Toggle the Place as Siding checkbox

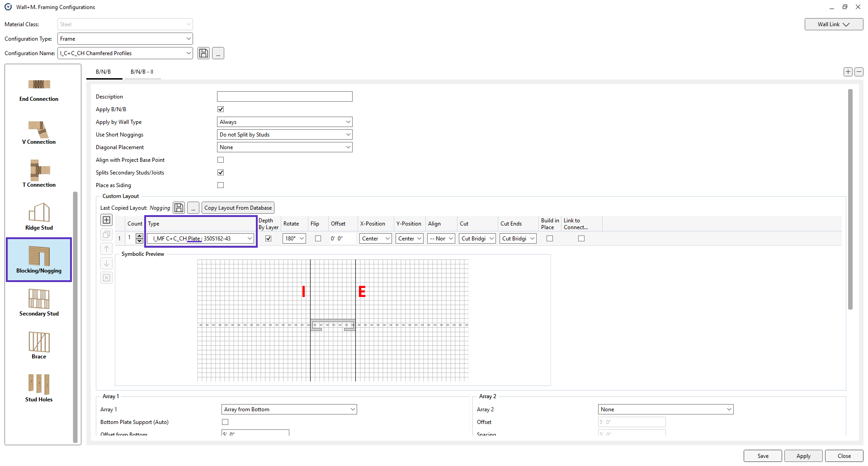(x=221, y=185)
